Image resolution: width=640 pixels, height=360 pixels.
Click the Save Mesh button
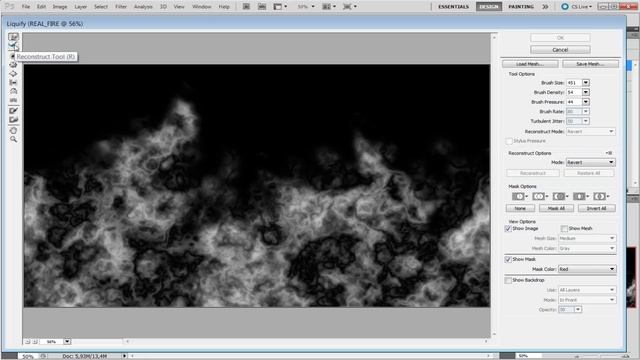pyautogui.click(x=590, y=64)
